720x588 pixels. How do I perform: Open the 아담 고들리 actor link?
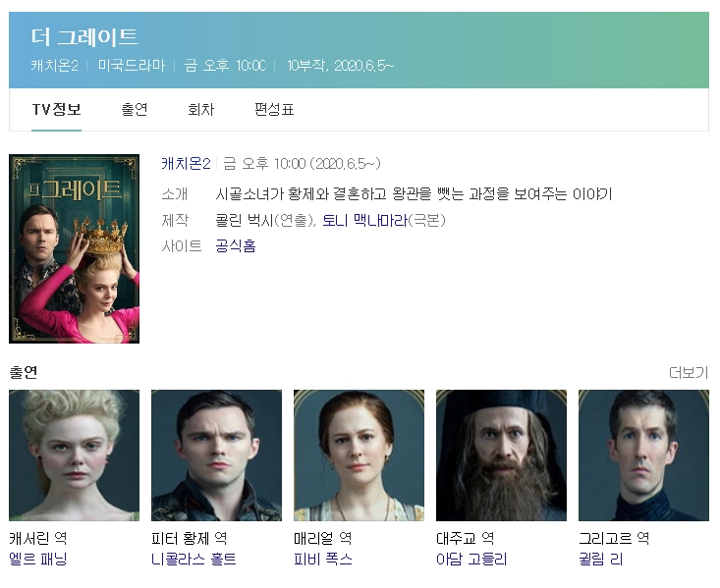(x=471, y=560)
